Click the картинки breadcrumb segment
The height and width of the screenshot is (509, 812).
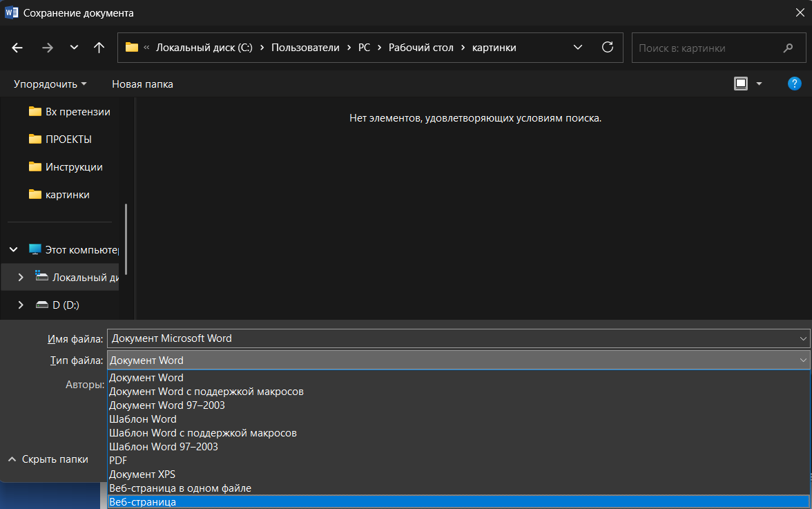point(494,48)
